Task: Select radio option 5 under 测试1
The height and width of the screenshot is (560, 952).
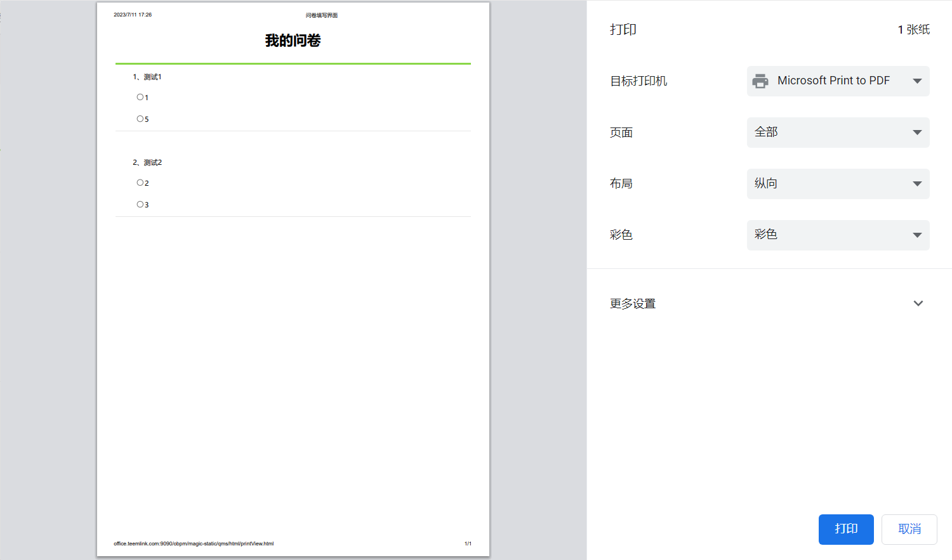Action: click(140, 119)
